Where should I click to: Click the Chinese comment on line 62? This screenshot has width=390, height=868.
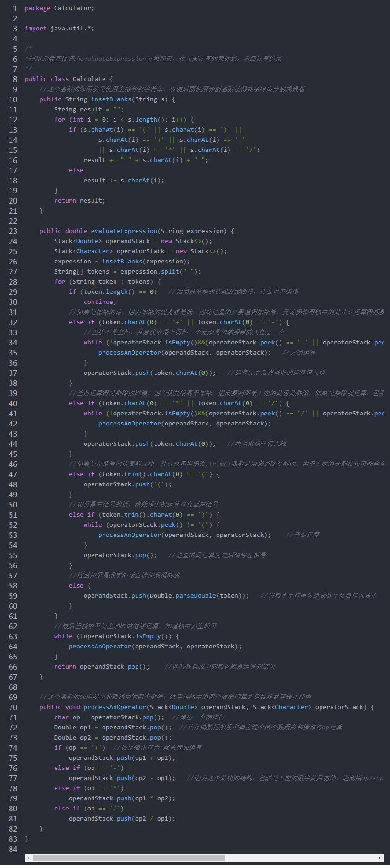tap(135, 626)
